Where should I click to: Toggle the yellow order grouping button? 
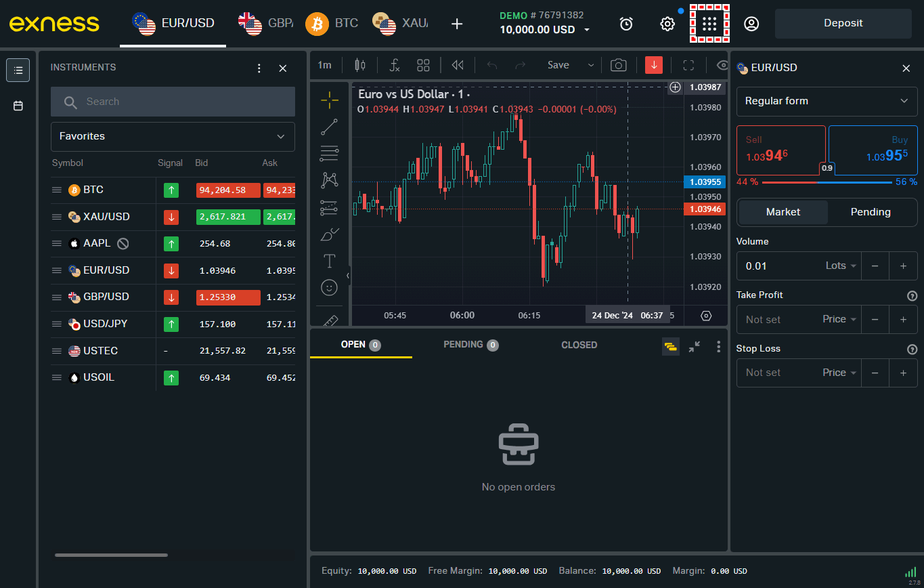click(x=671, y=346)
